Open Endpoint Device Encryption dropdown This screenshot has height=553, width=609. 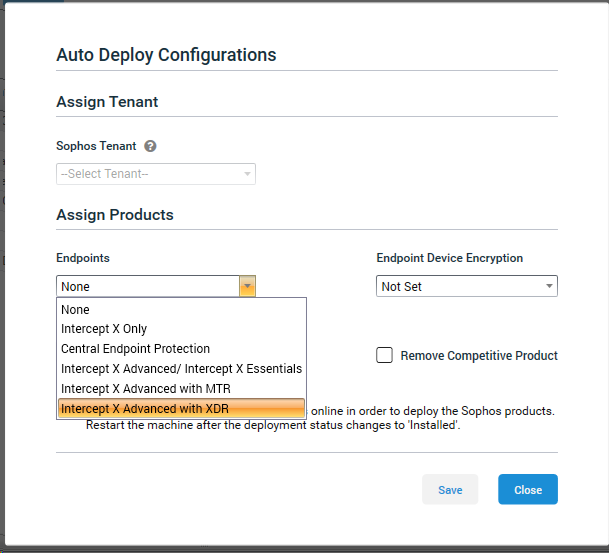[x=467, y=286]
